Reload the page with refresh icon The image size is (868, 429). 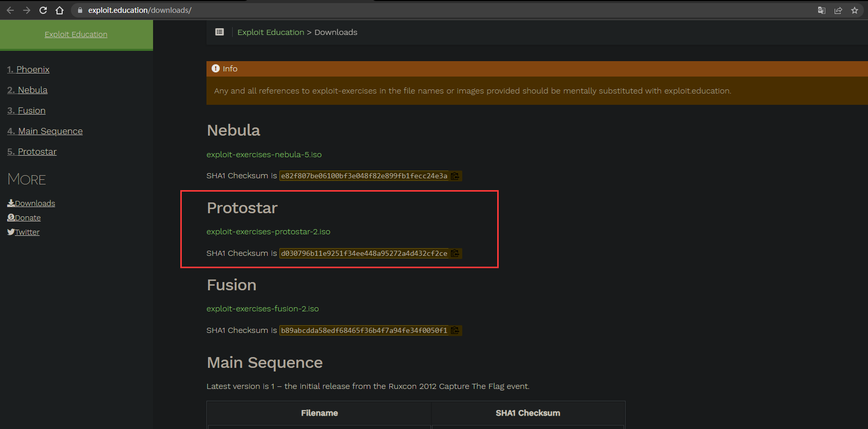(x=43, y=10)
